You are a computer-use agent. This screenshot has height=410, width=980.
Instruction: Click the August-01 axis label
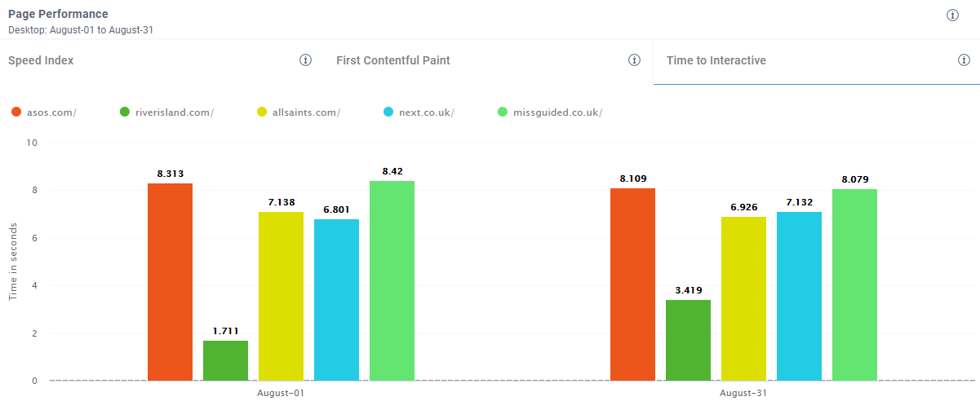(x=281, y=393)
